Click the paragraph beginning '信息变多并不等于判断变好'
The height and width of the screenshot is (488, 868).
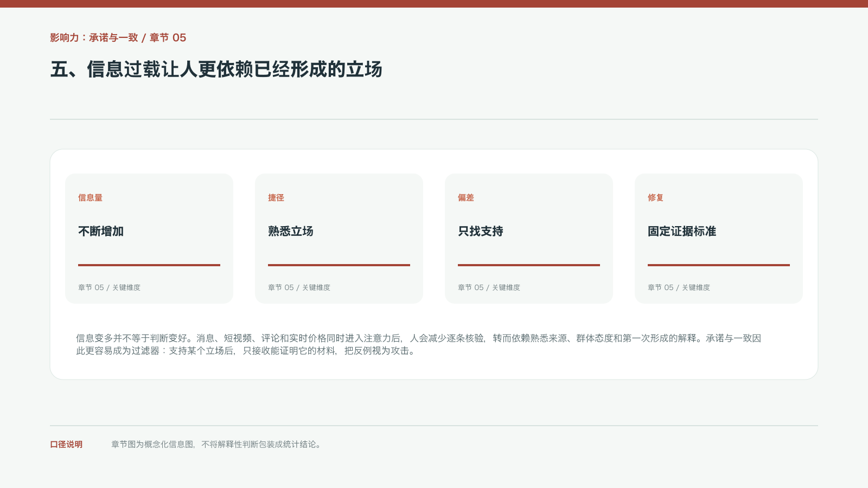coord(419,344)
